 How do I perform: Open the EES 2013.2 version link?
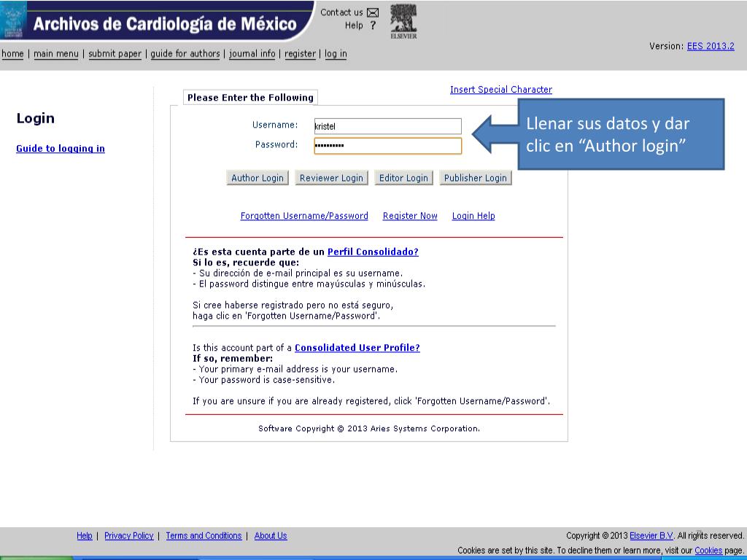711,46
